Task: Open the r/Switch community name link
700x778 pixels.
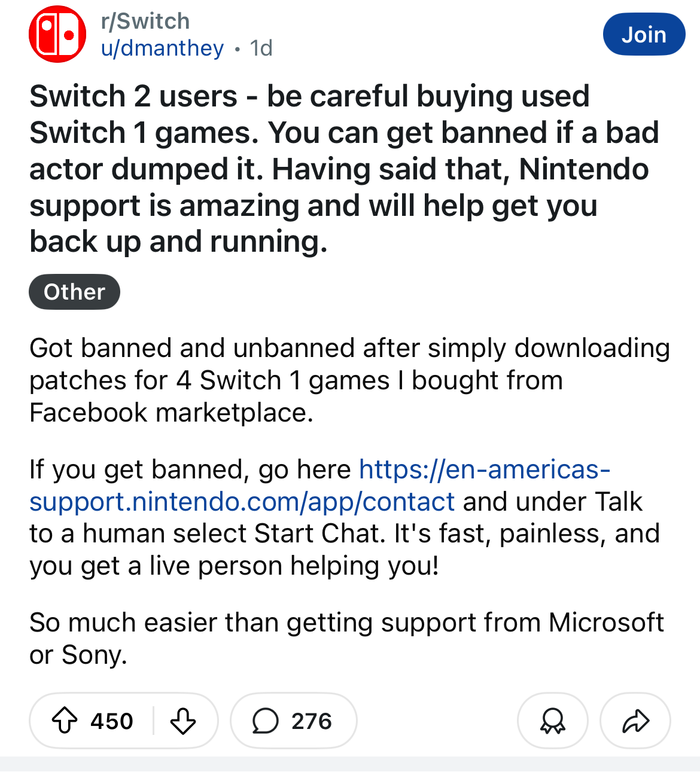Action: click(145, 21)
